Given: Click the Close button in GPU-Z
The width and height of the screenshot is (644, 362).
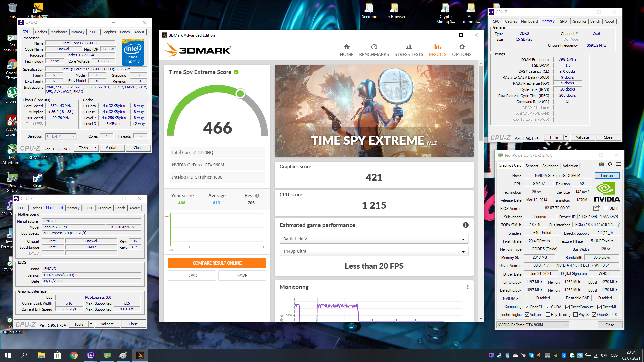Looking at the screenshot, I should (610, 325).
